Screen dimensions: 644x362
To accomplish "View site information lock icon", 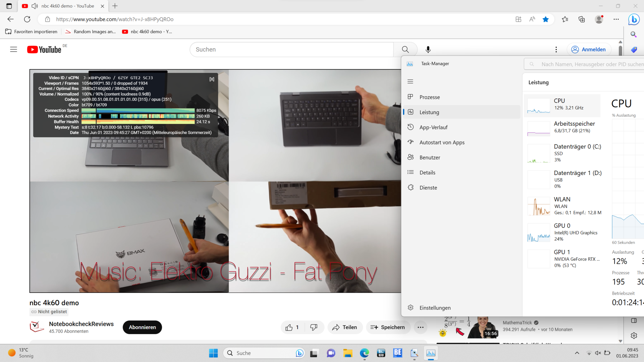I will tap(48, 19).
